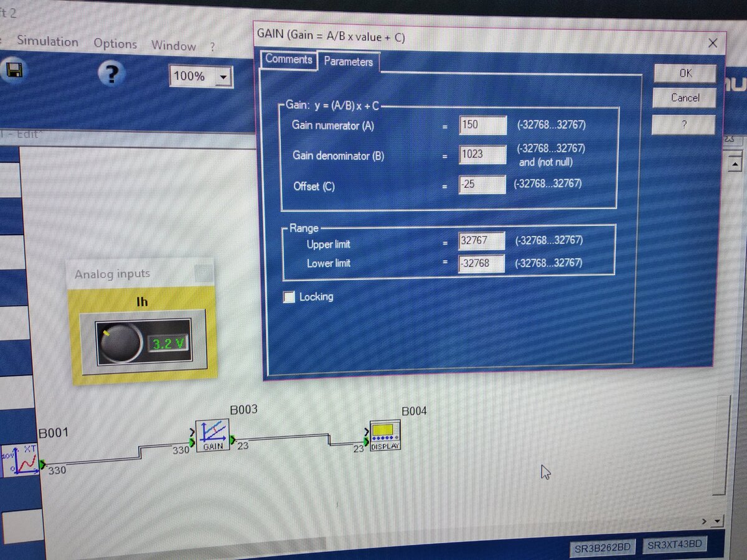Close the GAIN dialog window
The height and width of the screenshot is (560, 747).
coord(713,43)
